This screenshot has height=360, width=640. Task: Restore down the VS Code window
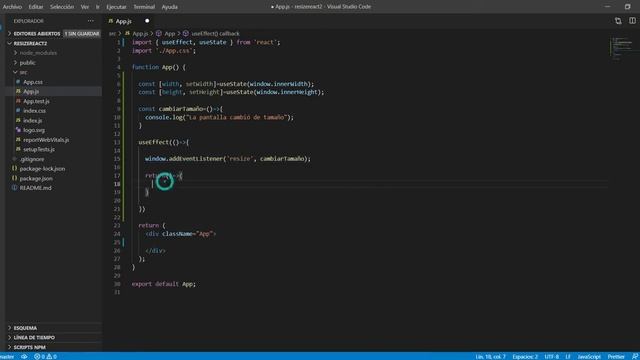pos(628,7)
